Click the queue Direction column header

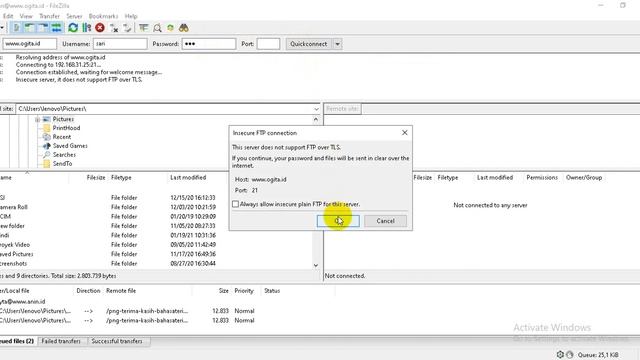(x=88, y=291)
